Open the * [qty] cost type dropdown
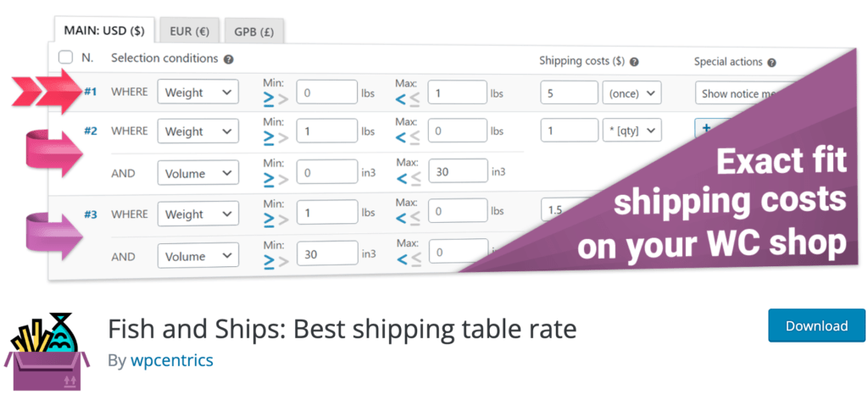 click(632, 131)
